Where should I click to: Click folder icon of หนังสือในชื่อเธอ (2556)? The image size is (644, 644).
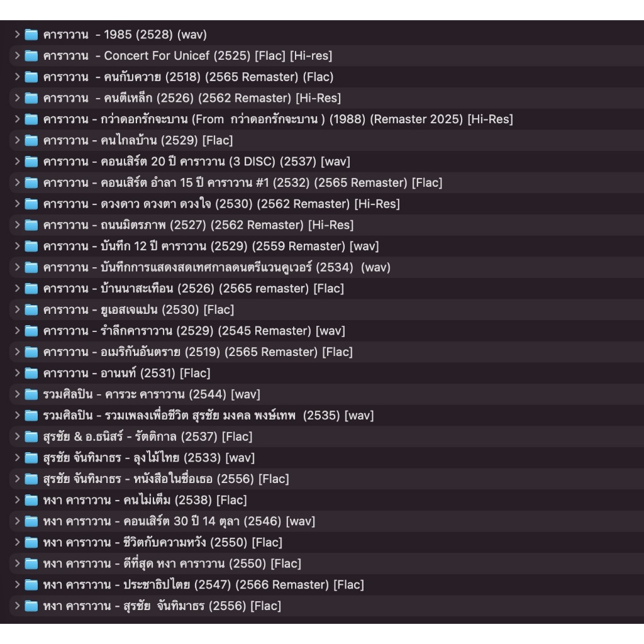31,479
